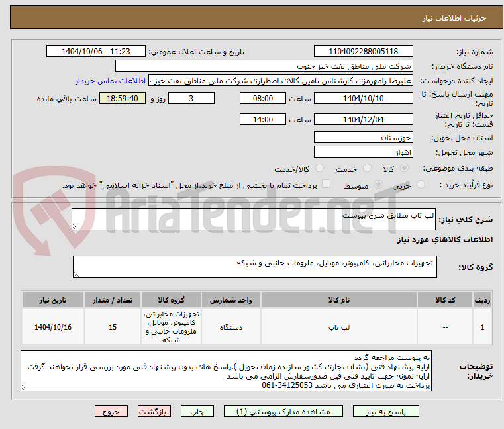Click the شماره نیاز field 1104092288005118
Image resolution: width=504 pixels, height=429 pixels.
(363, 52)
